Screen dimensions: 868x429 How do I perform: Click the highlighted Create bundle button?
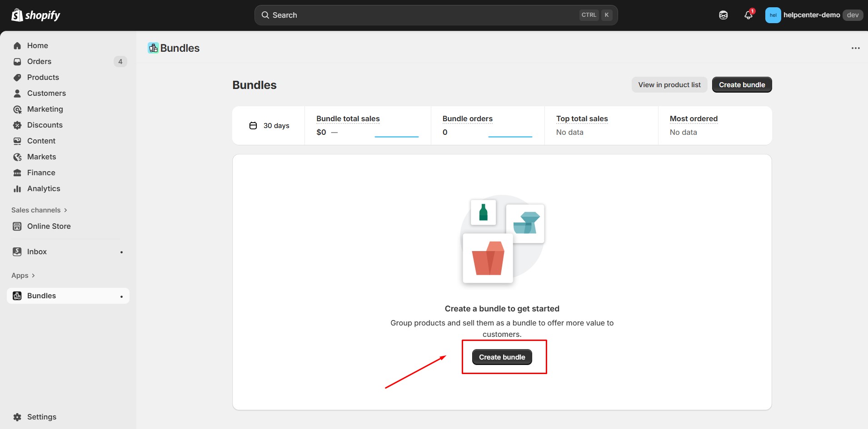502,357
